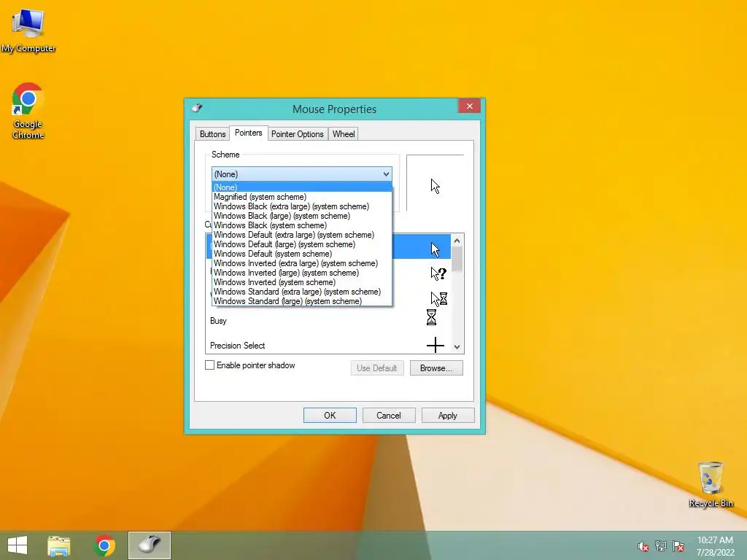
Task: Select the Precision Select crosshair pointer icon
Action: 436,345
